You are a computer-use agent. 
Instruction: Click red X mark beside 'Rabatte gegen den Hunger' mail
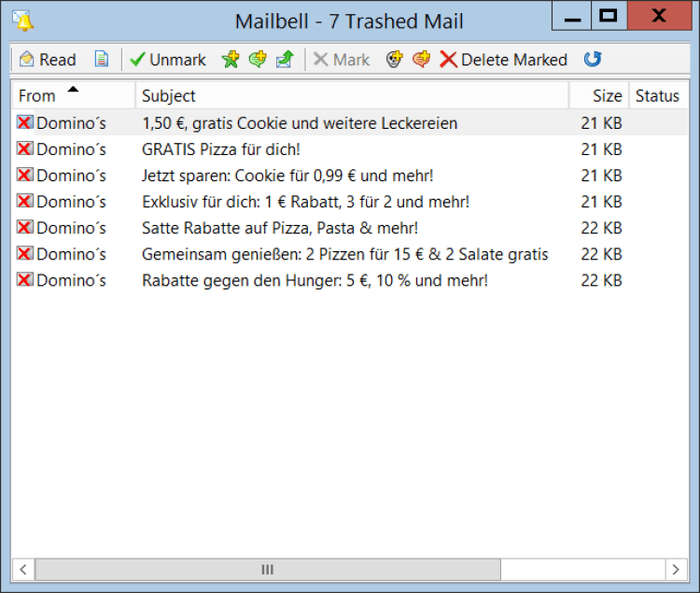(25, 279)
